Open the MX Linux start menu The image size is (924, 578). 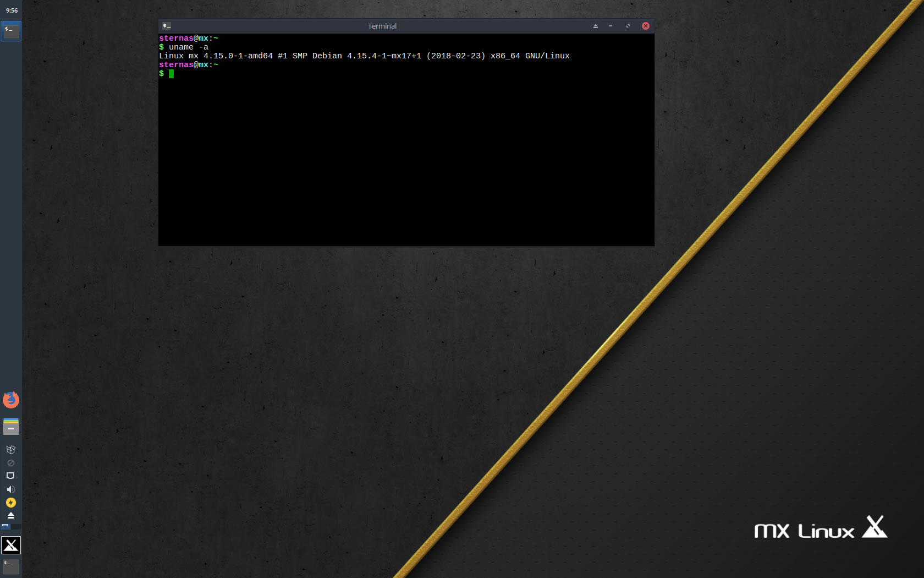(11, 545)
